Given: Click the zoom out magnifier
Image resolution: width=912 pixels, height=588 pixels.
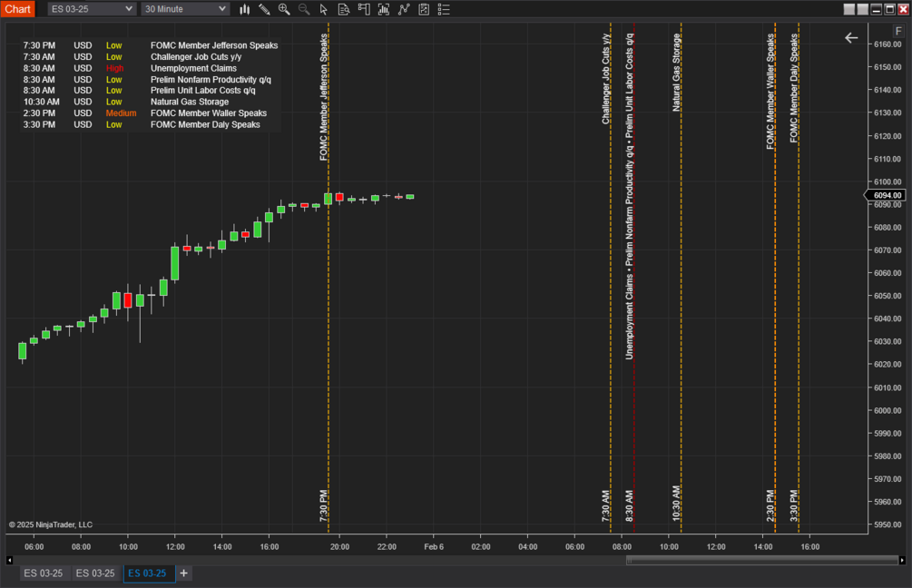Looking at the screenshot, I should point(304,9).
